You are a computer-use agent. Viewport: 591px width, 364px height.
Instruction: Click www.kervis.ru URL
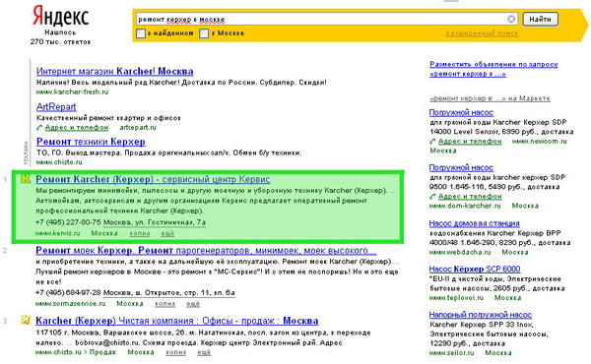click(58, 233)
